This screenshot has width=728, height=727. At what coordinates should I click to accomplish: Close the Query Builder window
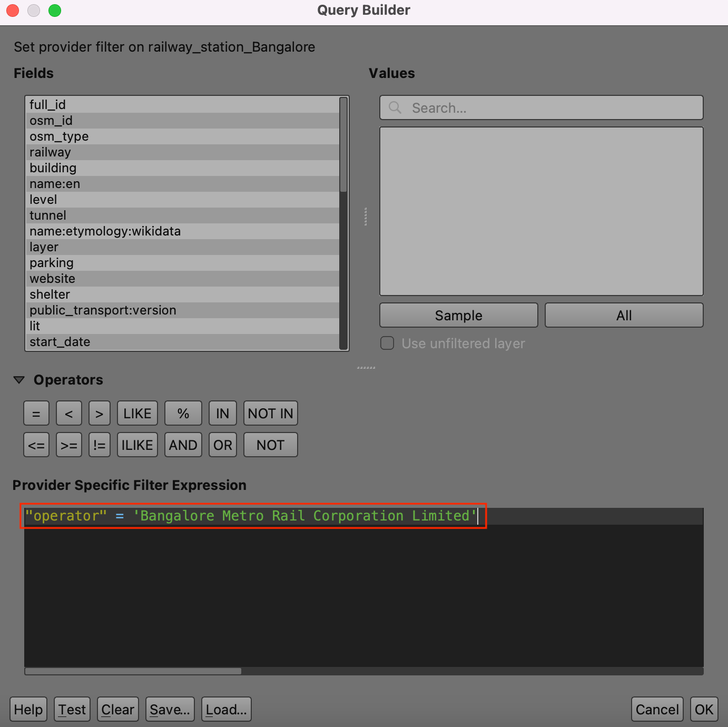pyautogui.click(x=13, y=11)
